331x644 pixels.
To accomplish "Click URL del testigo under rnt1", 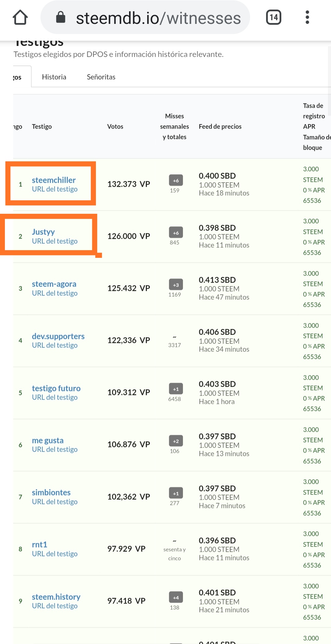I will (x=55, y=554).
